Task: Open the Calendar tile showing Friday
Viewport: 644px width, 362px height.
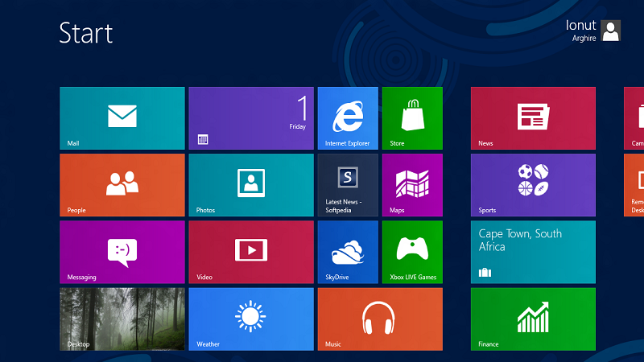Action: pos(250,118)
